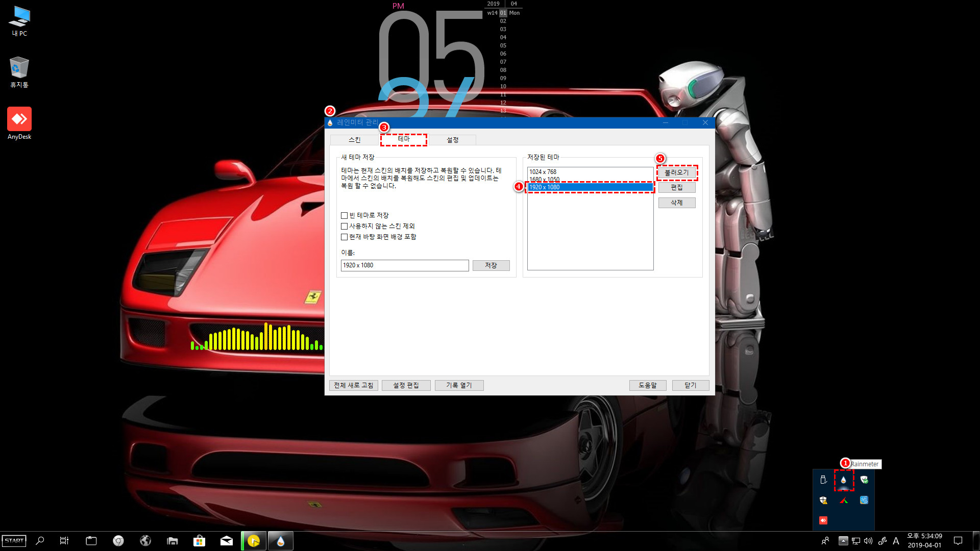Click the Show Desktop strip at taskbar edge
The image size is (980, 551).
pyautogui.click(x=977, y=541)
